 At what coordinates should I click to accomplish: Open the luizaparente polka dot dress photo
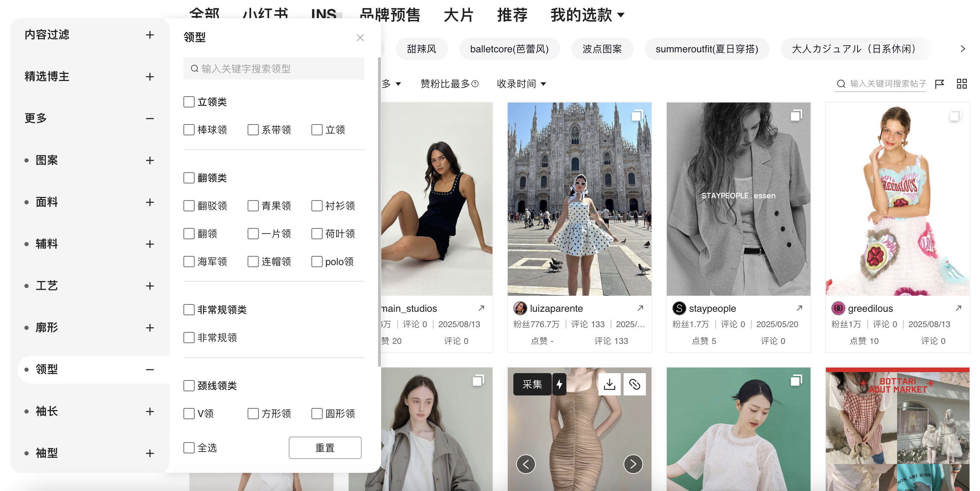(x=579, y=199)
